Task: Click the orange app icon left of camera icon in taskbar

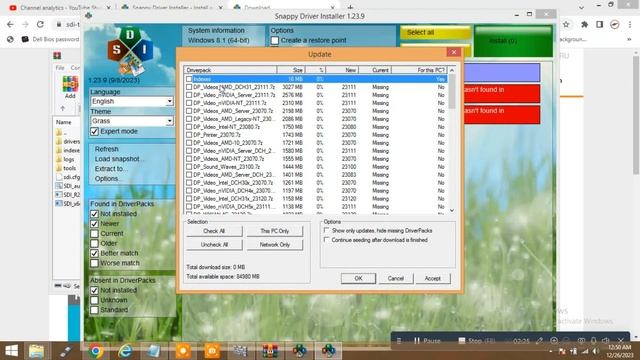Action: pyautogui.click(x=183, y=351)
